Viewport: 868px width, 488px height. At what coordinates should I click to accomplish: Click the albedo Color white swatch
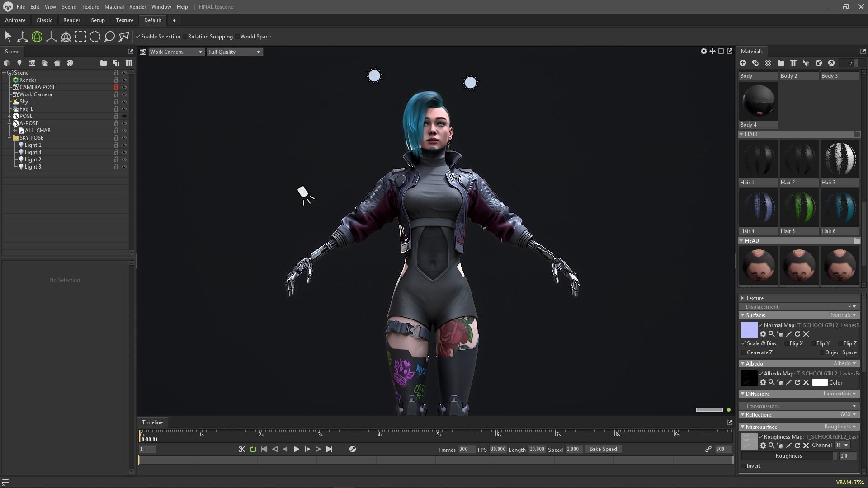pos(820,382)
